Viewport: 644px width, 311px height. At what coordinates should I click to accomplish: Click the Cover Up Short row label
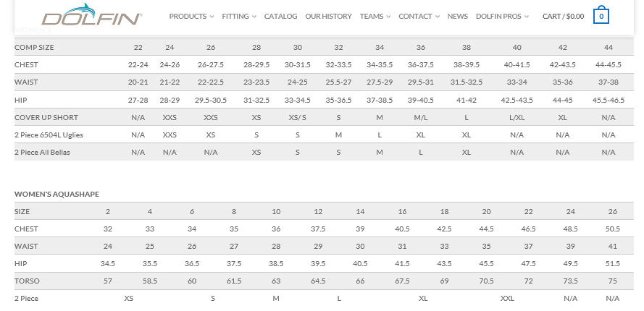[46, 117]
